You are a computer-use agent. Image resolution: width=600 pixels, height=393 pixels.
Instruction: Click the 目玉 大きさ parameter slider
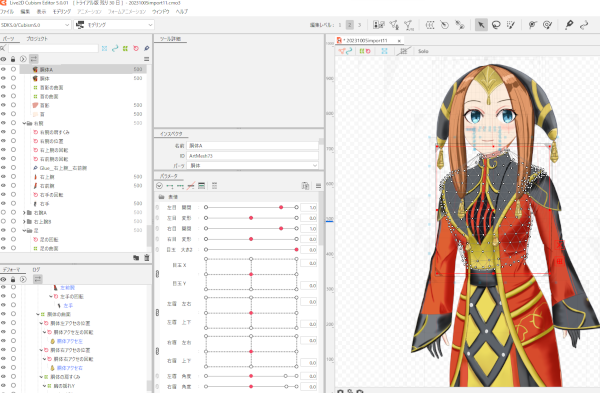[251, 249]
